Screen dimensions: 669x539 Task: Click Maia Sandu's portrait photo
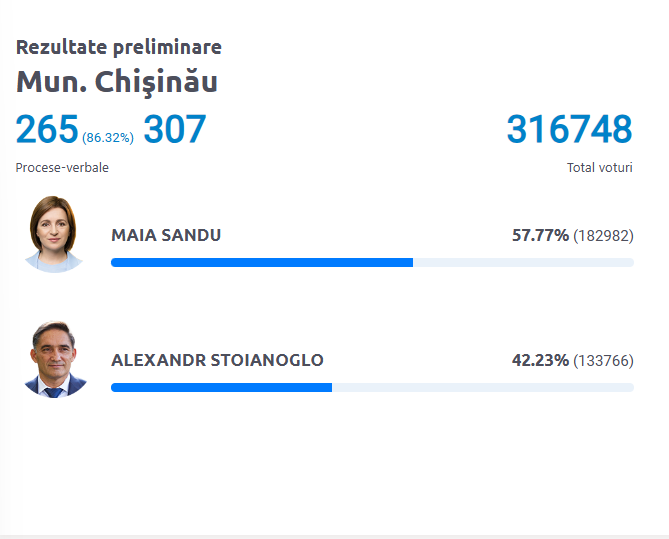(54, 234)
